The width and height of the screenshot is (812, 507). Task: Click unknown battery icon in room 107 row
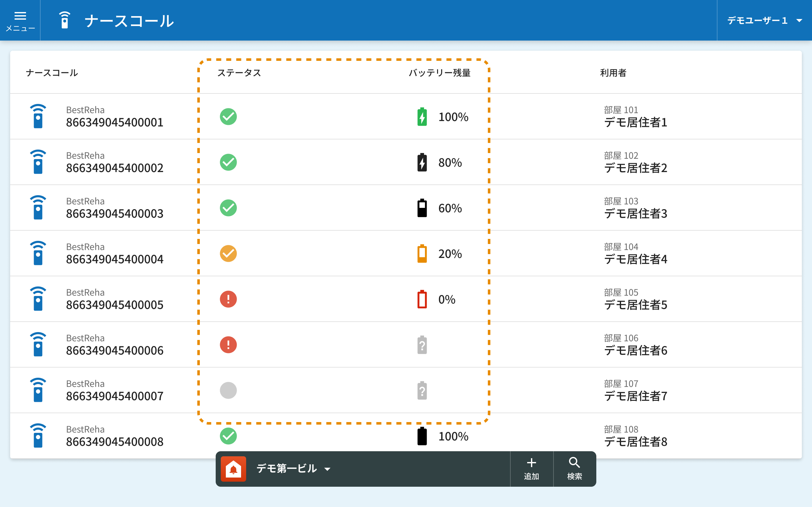(422, 390)
